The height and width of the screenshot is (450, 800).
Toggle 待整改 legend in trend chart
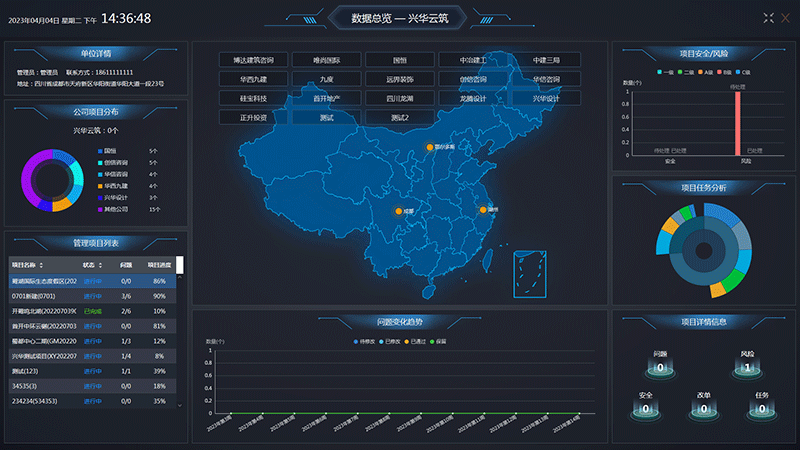pos(364,342)
